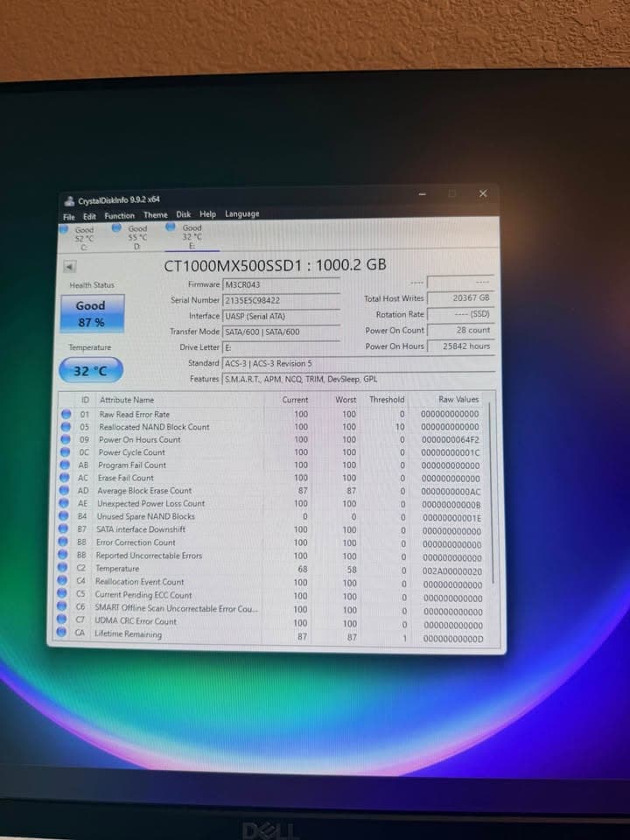The height and width of the screenshot is (840, 630).
Task: Click the status icon for Power Cycle Count
Action: point(65,452)
